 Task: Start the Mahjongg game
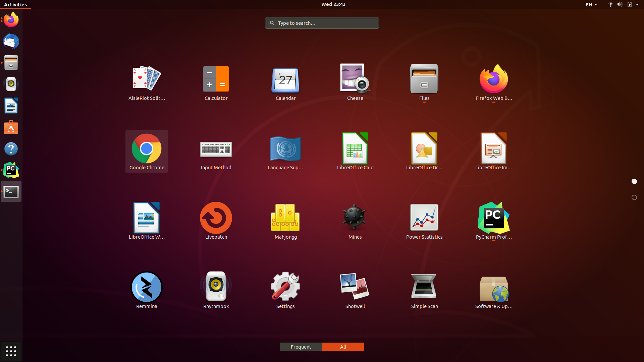coord(285,220)
